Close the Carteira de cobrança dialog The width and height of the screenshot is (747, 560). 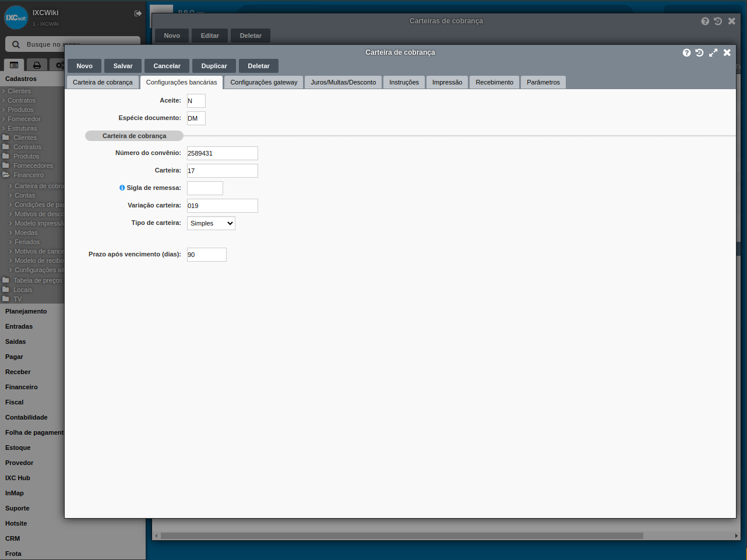(727, 52)
